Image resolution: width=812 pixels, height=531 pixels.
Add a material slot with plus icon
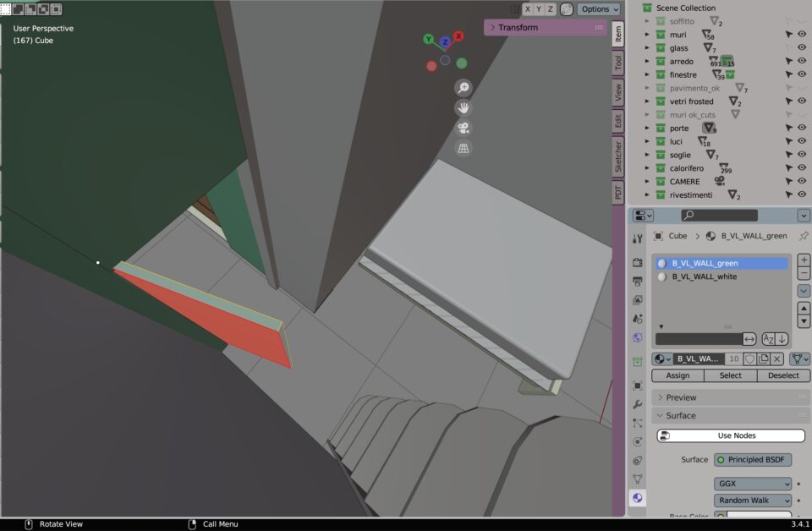[804, 260]
